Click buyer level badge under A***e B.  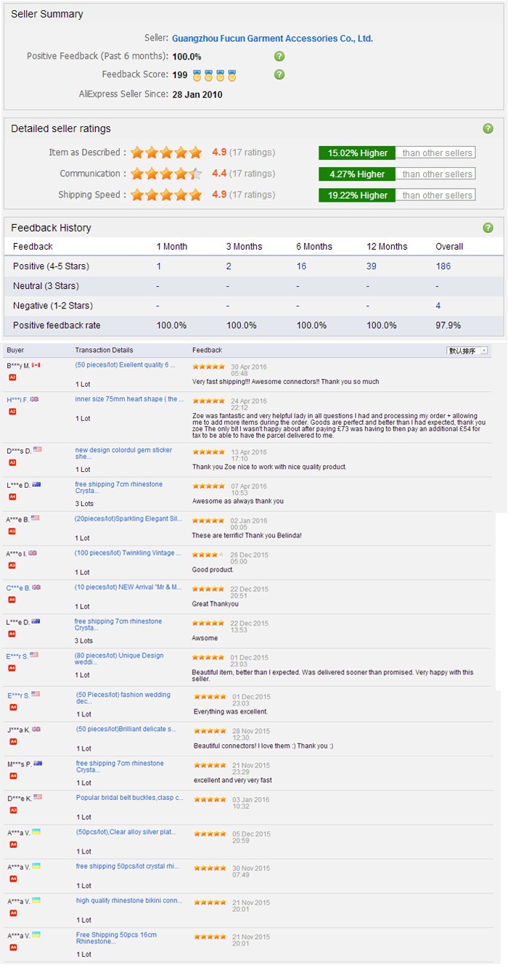point(12,531)
